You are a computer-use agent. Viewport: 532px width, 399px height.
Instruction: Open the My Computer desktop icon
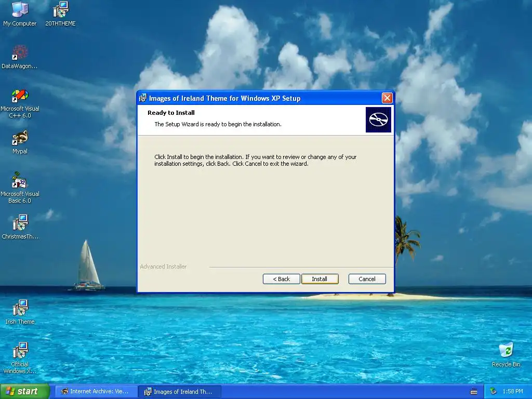click(20, 14)
